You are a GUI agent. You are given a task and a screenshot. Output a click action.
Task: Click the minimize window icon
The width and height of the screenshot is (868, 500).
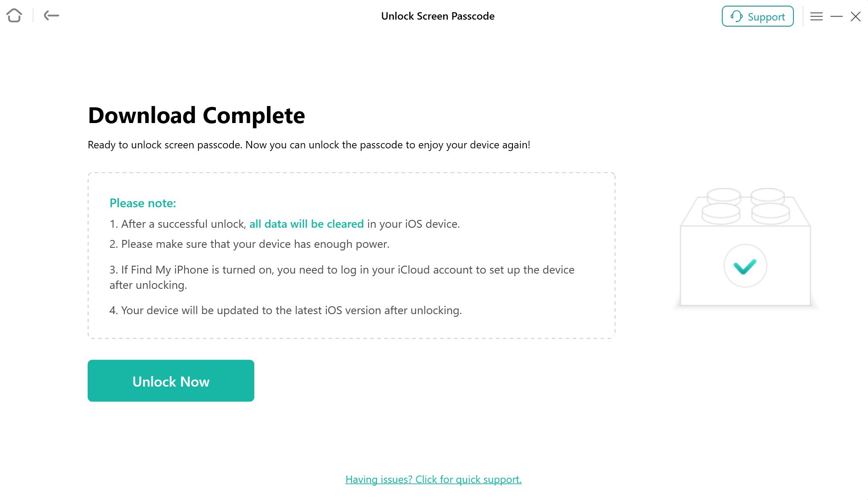837,16
